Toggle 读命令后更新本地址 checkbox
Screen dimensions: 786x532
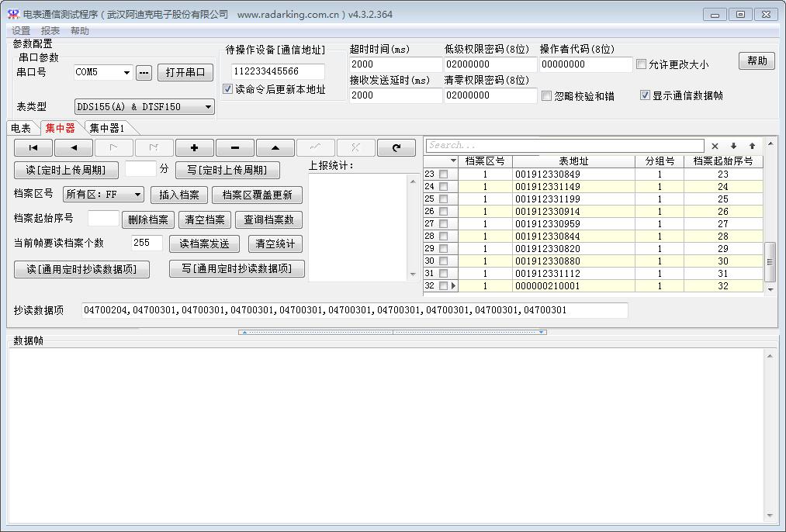[228, 89]
